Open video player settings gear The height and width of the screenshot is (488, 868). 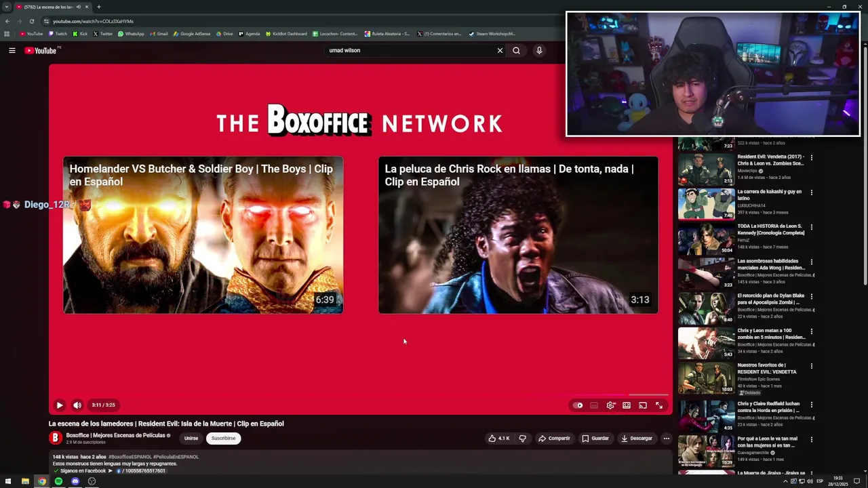click(610, 405)
